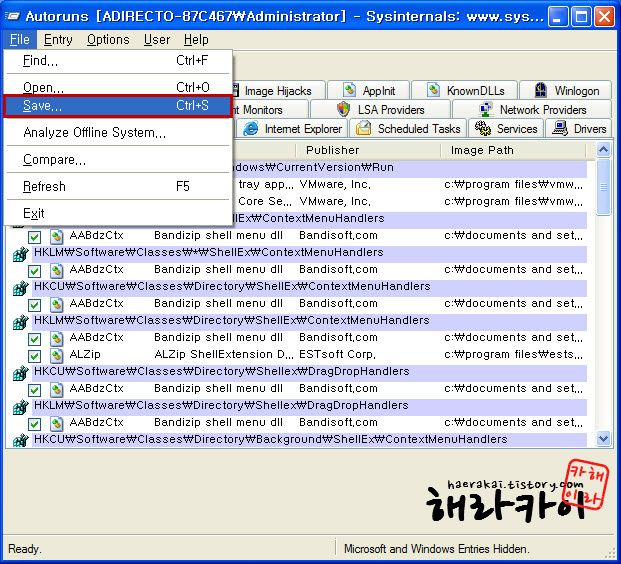Image resolution: width=621 pixels, height=564 pixels.
Task: Switch to KnownDLLs tab
Action: [x=465, y=91]
